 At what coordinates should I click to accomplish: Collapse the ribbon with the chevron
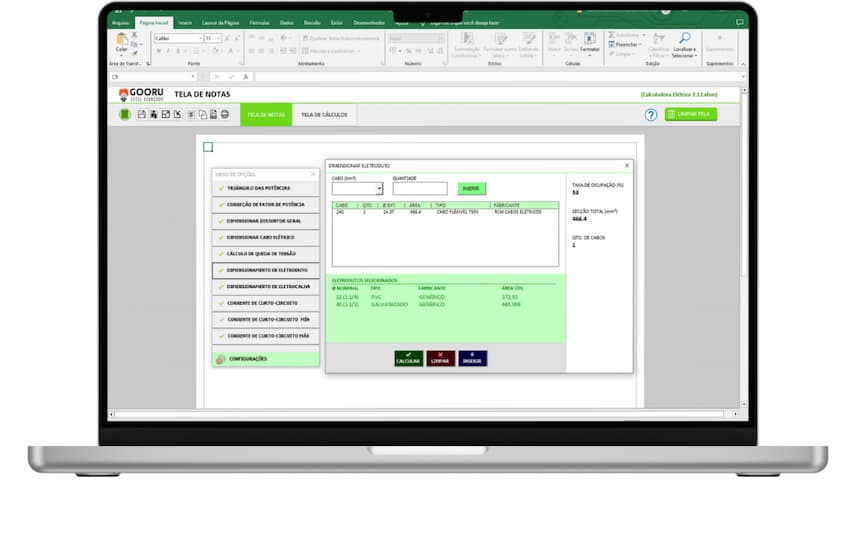tap(742, 64)
